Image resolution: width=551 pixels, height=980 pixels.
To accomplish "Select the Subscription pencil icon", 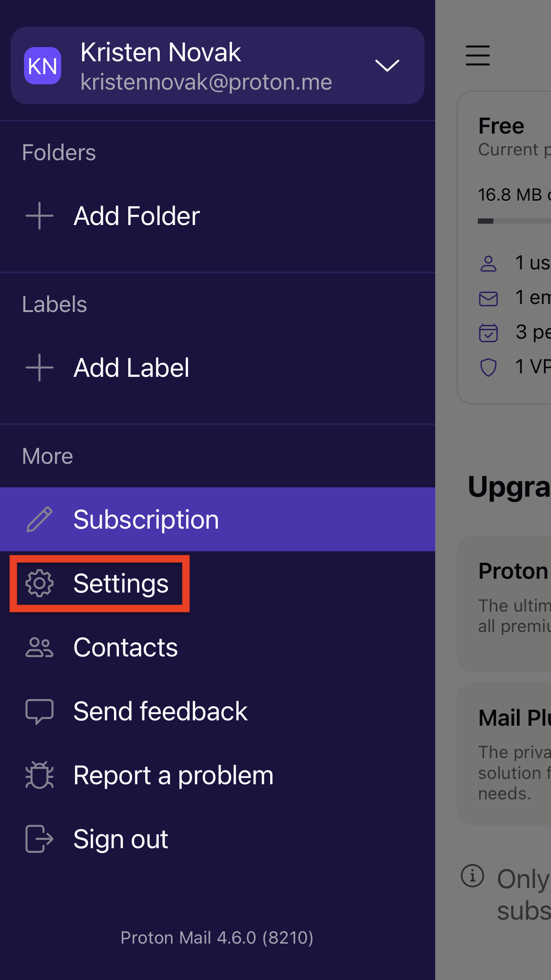I will click(x=39, y=519).
